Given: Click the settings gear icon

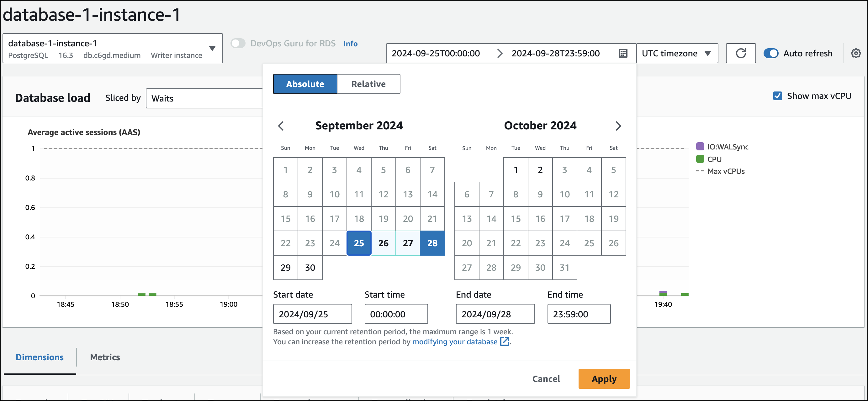Looking at the screenshot, I should click(x=856, y=53).
